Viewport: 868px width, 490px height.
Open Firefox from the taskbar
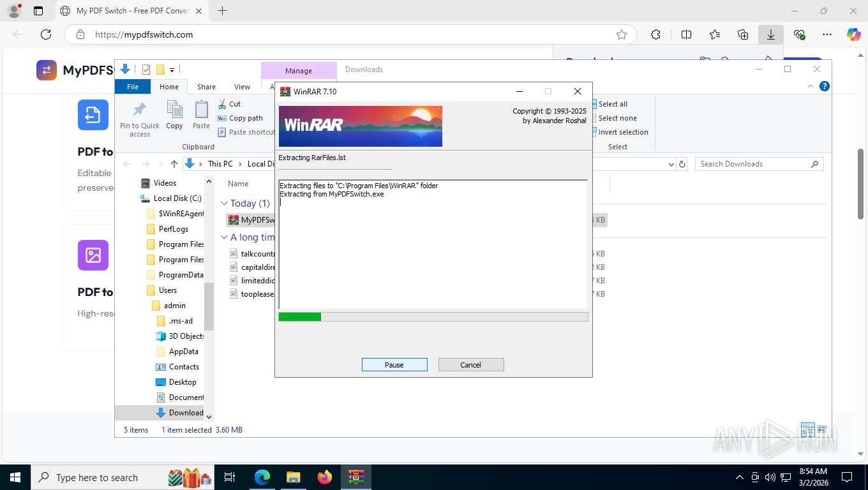pos(325,477)
